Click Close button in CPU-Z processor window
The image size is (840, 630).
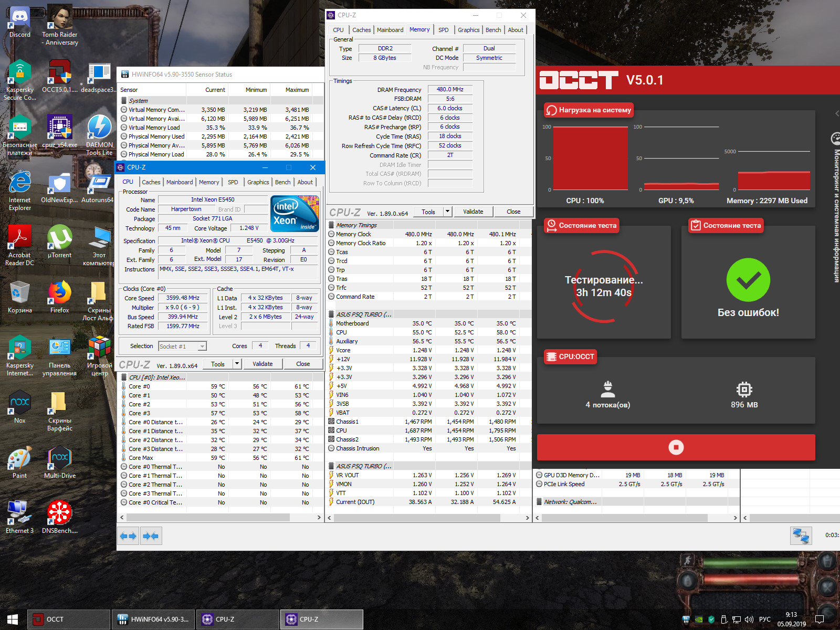(x=303, y=364)
